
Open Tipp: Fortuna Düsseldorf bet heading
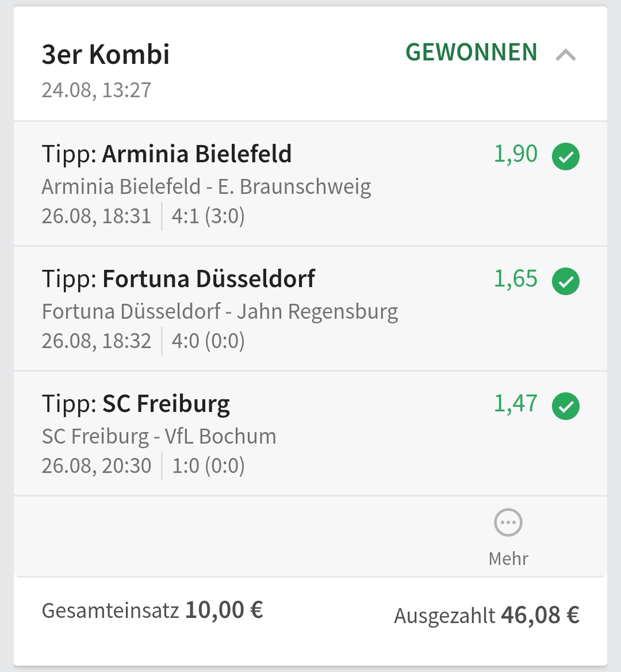click(178, 279)
